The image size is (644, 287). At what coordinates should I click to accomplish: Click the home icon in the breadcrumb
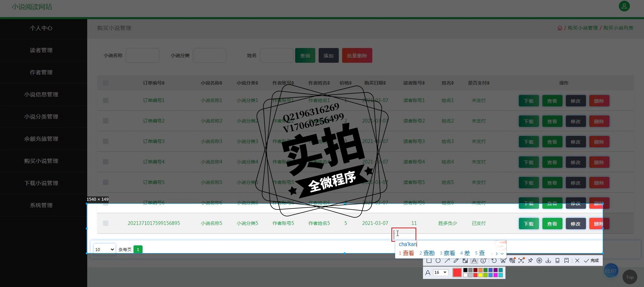pos(560,28)
